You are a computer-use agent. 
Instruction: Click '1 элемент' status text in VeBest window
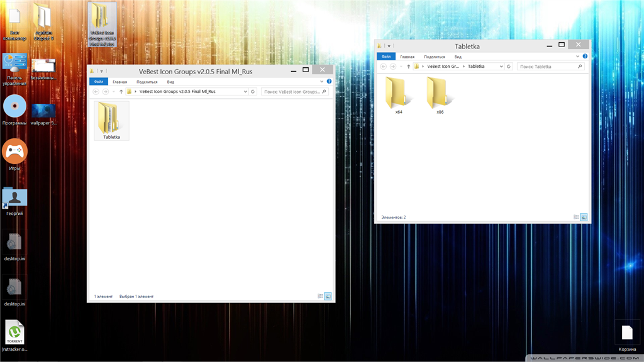click(x=103, y=297)
